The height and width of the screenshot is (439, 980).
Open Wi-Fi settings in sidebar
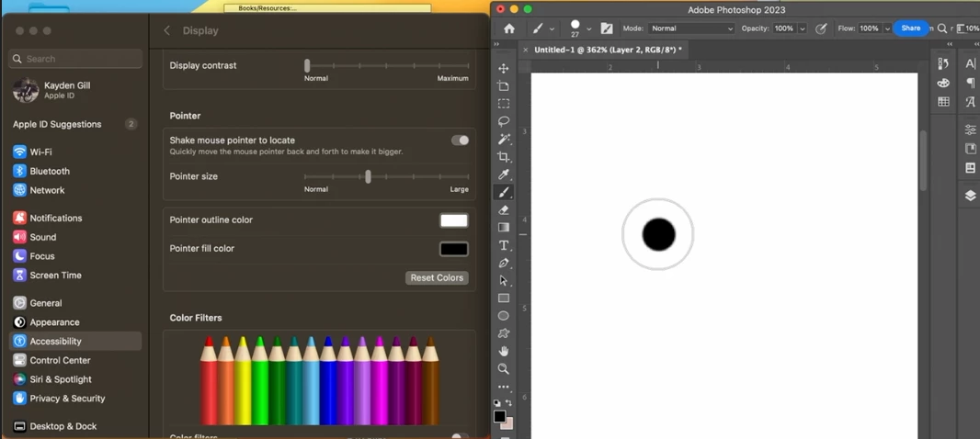[x=75, y=152]
